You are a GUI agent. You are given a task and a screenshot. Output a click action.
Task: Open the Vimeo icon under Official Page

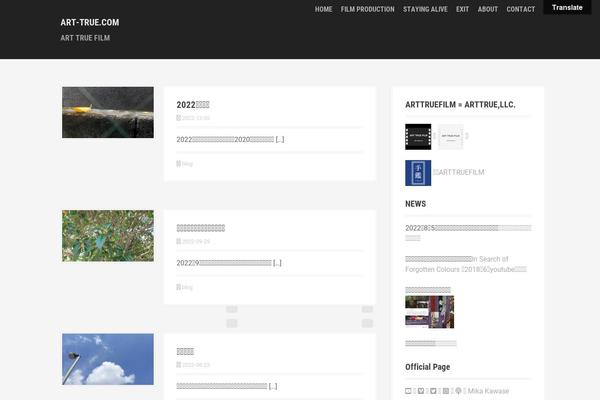[x=421, y=391]
